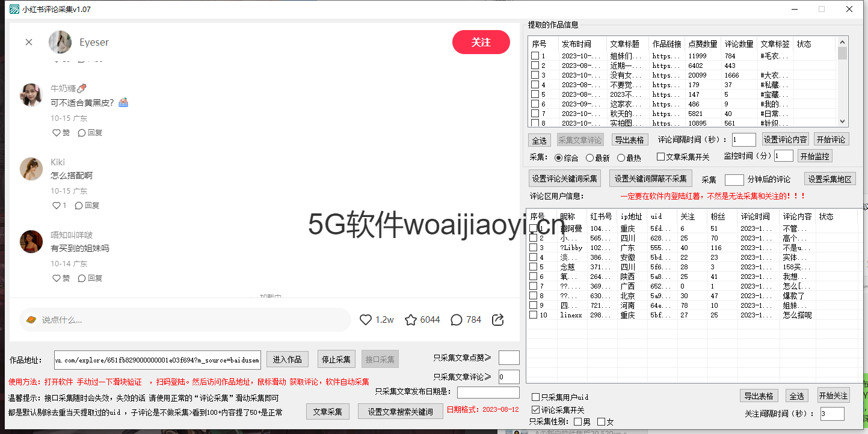Viewport: 868px width, 434px height.
Task: Click 导出表格 below the user info table
Action: pos(759,396)
